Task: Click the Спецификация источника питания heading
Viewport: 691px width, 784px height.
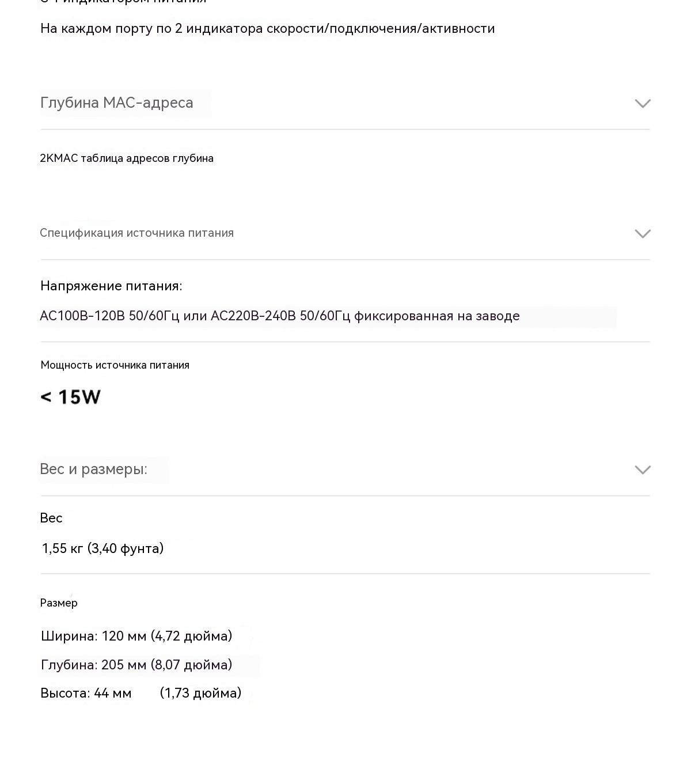Action: (x=136, y=233)
